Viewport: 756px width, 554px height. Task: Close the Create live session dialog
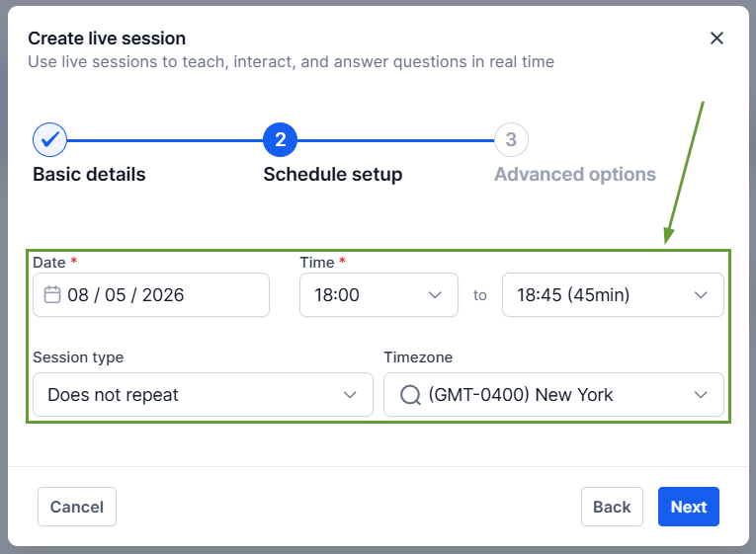pyautogui.click(x=717, y=39)
